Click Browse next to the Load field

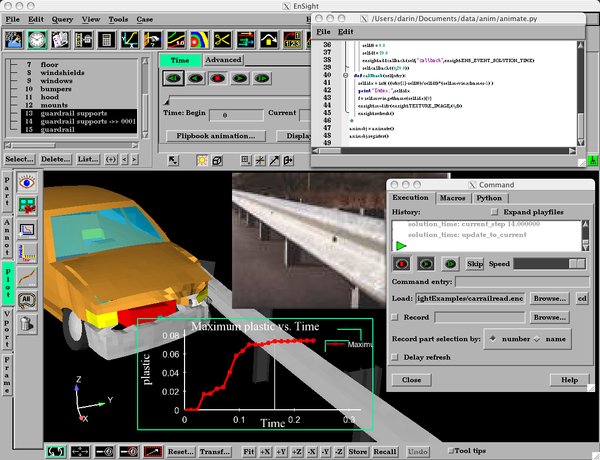pyautogui.click(x=549, y=299)
